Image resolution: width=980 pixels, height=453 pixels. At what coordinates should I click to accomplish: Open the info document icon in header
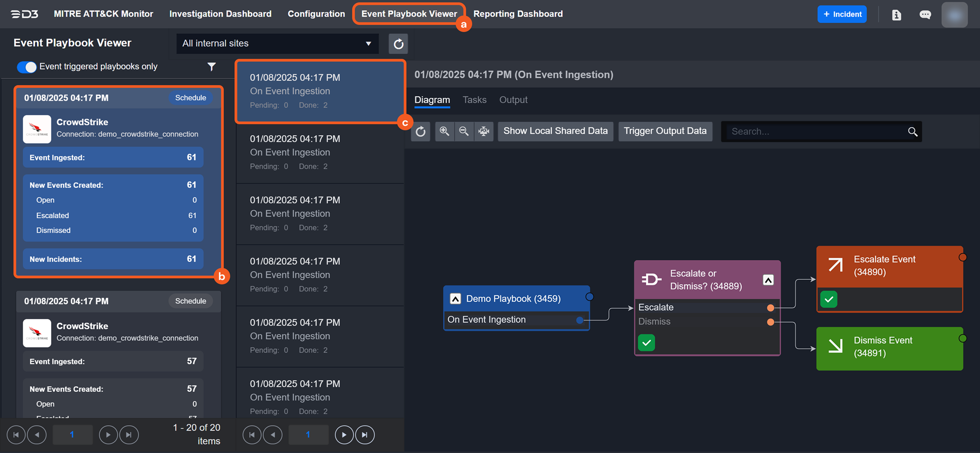pos(896,15)
